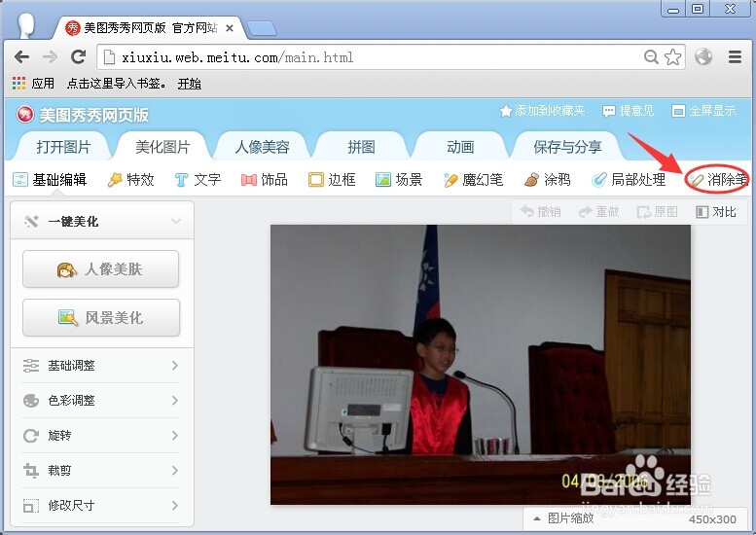Click 添加到收藏夹 star link
Image resolution: width=756 pixels, height=535 pixels.
(542, 111)
